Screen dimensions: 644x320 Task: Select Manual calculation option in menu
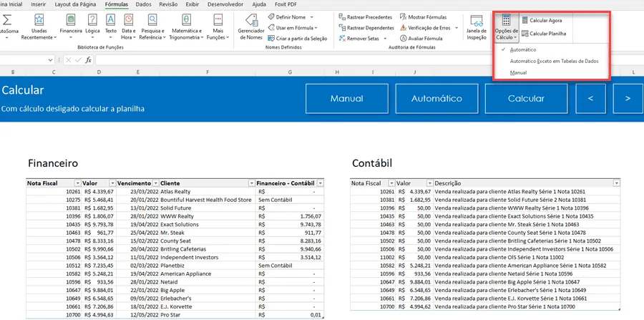pyautogui.click(x=518, y=73)
